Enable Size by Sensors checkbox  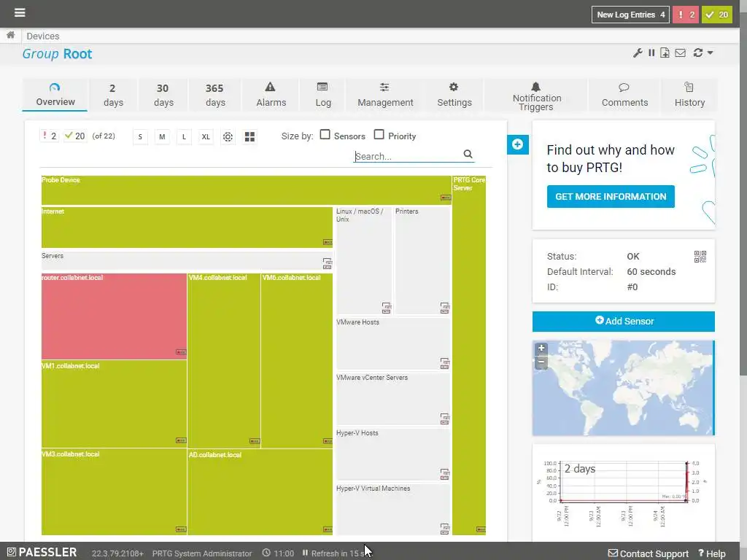tap(325, 135)
